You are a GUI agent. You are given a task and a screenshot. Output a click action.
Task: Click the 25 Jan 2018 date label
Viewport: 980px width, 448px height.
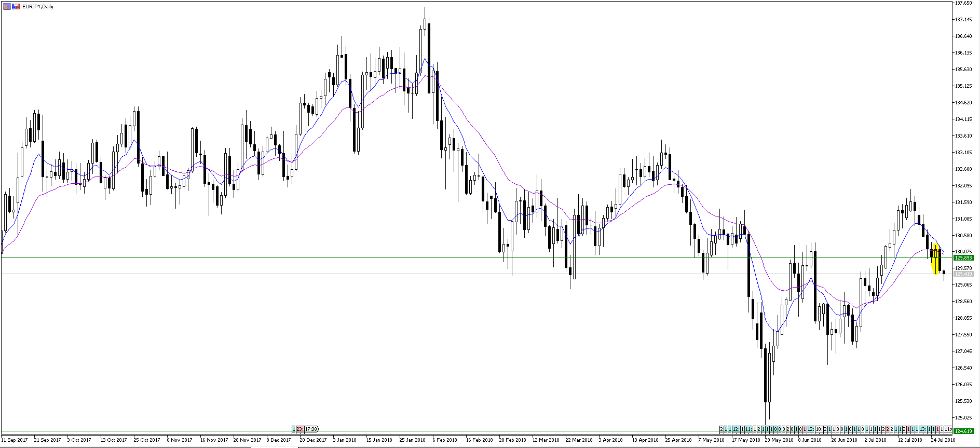tap(413, 440)
